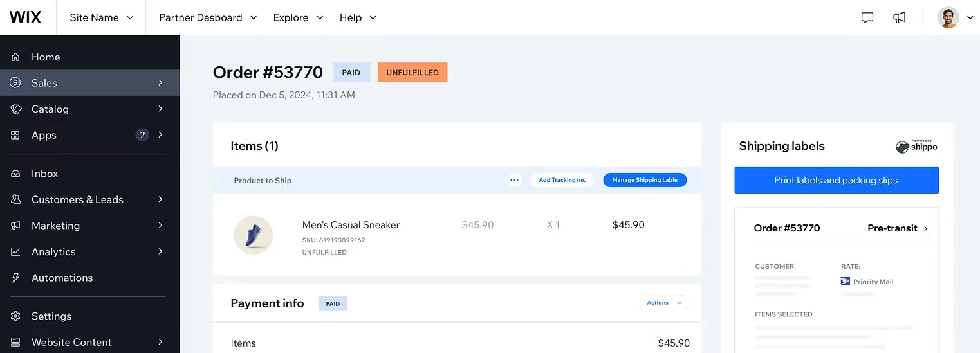Open the Site Name dropdown
The width and height of the screenshot is (980, 353).
[x=102, y=17]
